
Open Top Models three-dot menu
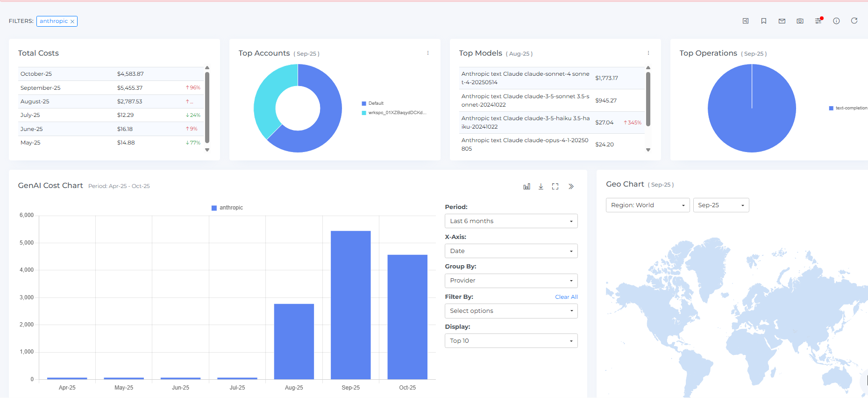point(648,53)
